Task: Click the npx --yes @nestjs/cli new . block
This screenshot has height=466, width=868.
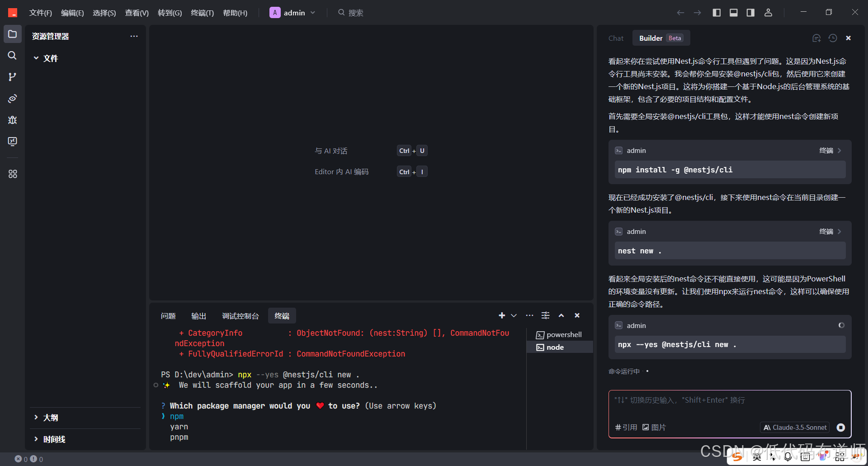Action: coord(730,344)
